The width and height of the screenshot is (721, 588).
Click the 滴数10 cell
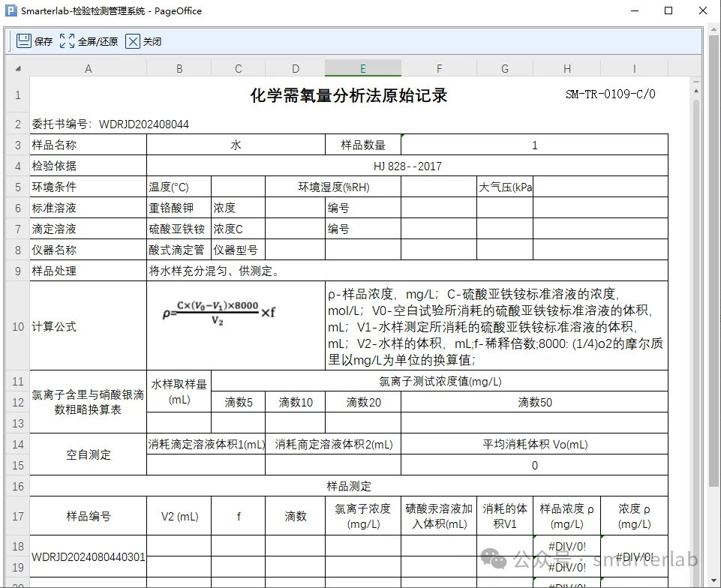[295, 402]
